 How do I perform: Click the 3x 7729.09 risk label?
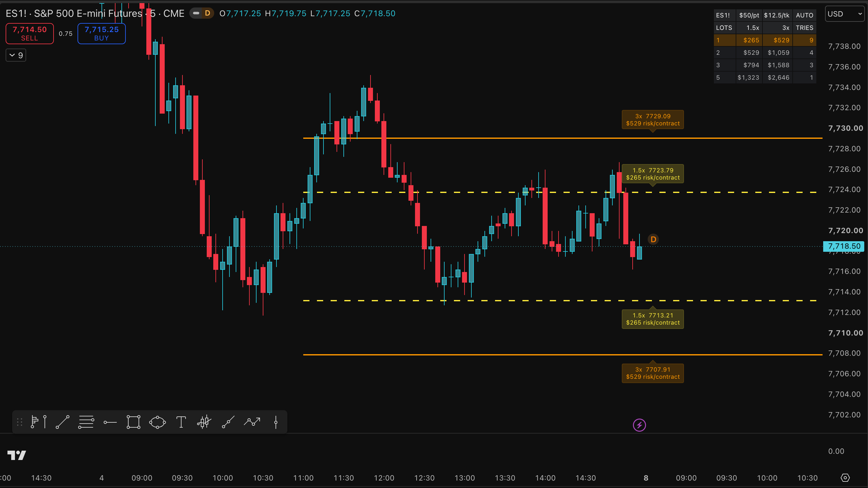pyautogui.click(x=653, y=120)
